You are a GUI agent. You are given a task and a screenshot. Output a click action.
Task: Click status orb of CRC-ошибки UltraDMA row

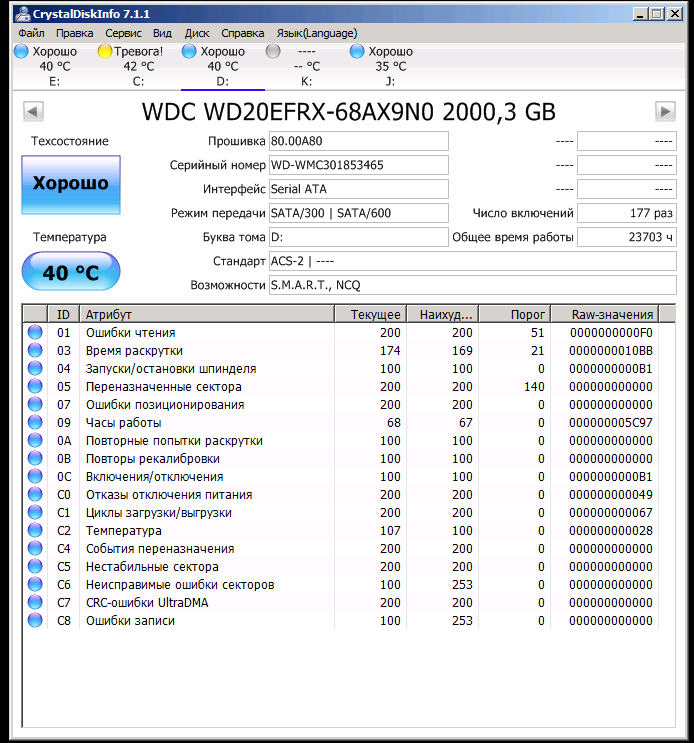click(x=35, y=602)
